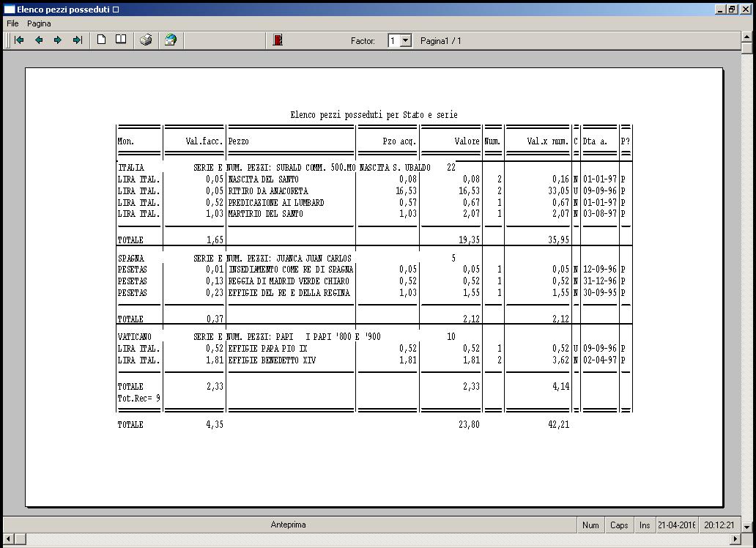Restore down the Elenco pezzi posseduti window

coord(731,10)
